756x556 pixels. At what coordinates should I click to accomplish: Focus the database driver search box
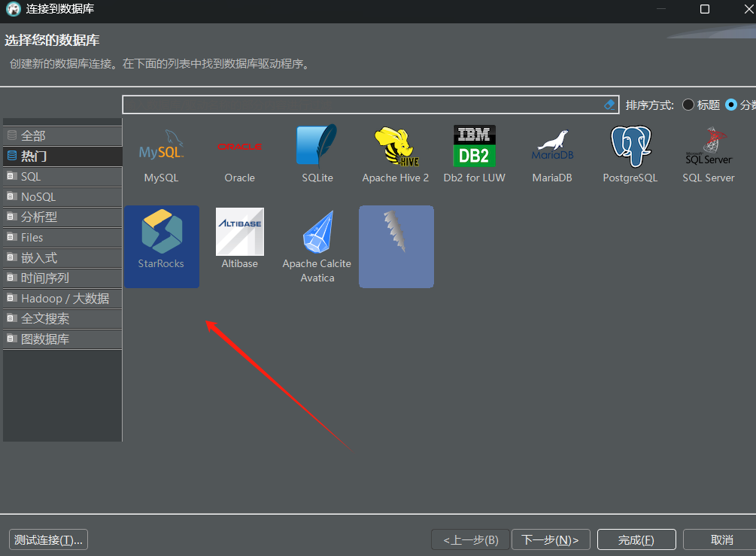point(362,105)
